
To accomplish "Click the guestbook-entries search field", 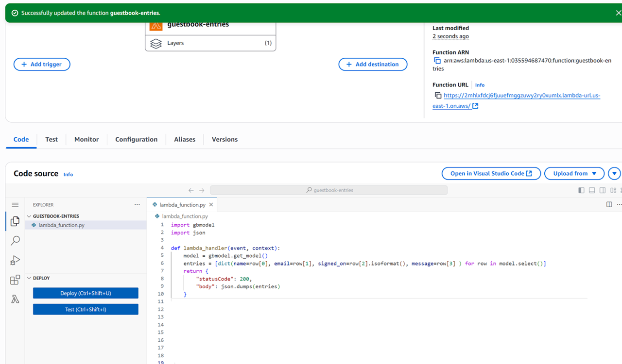I will [329, 190].
